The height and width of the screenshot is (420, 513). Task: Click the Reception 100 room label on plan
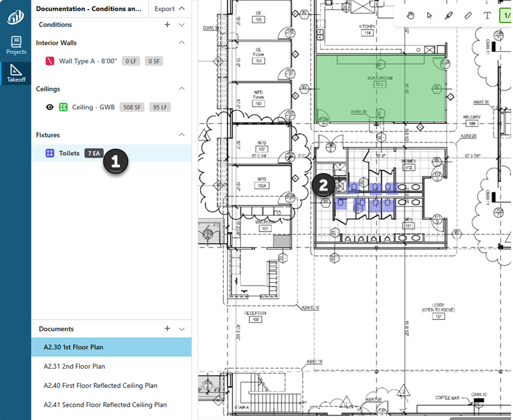(255, 316)
